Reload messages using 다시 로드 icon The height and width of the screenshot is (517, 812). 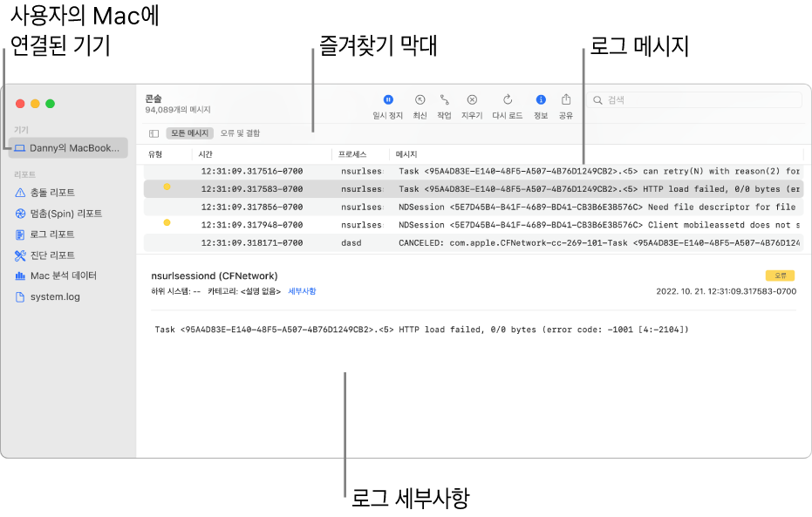[508, 99]
